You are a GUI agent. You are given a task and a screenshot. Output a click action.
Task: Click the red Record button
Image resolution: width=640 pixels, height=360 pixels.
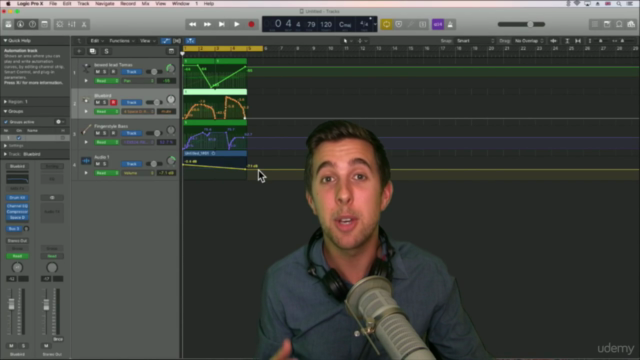point(251,24)
